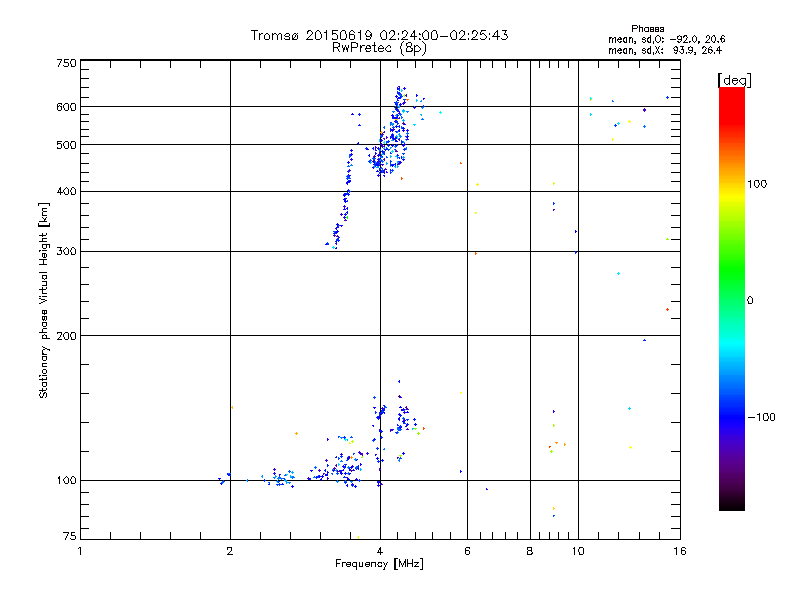Click x-axis tick value '6'

pos(467,551)
